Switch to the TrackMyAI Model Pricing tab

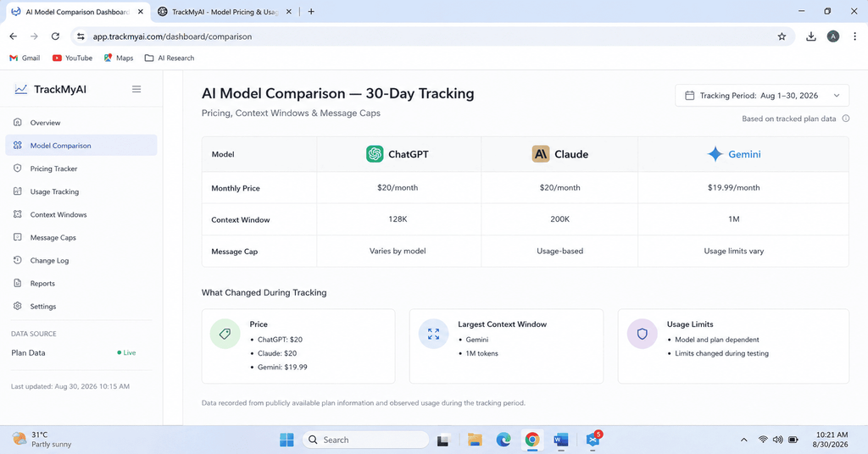point(225,12)
